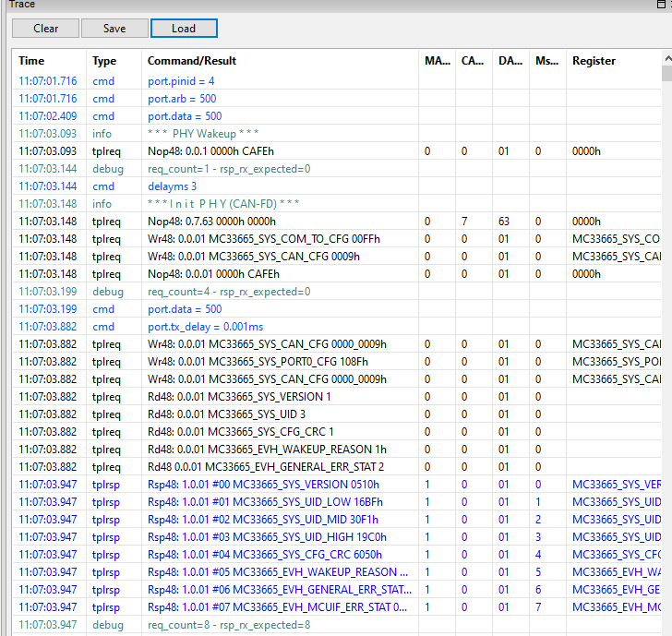Select 'Wr48: 0.0.01 MC33665_SYS_CAN_CFG 0009h' row
Image resolution: width=672 pixels, height=636 pixels.
coord(336,257)
